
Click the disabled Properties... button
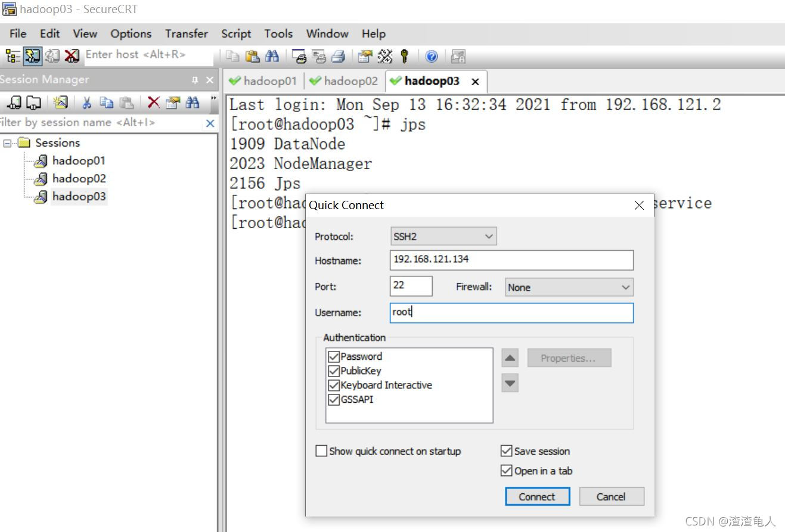[569, 358]
